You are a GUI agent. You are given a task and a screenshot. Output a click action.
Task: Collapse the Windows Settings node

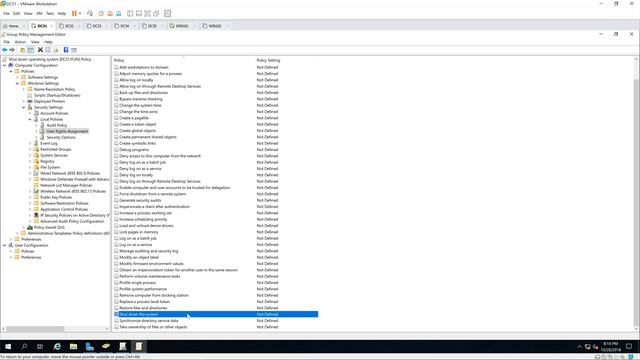18,83
